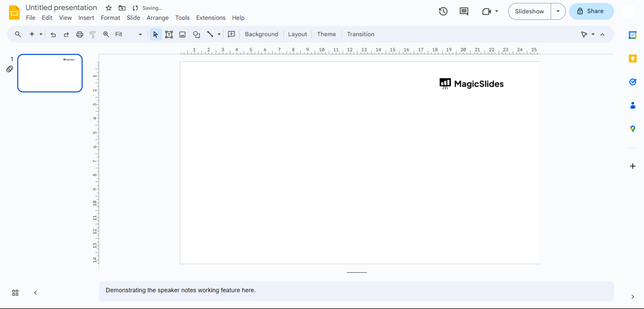Open the Google Slides home logo
The image size is (644, 309).
(14, 13)
